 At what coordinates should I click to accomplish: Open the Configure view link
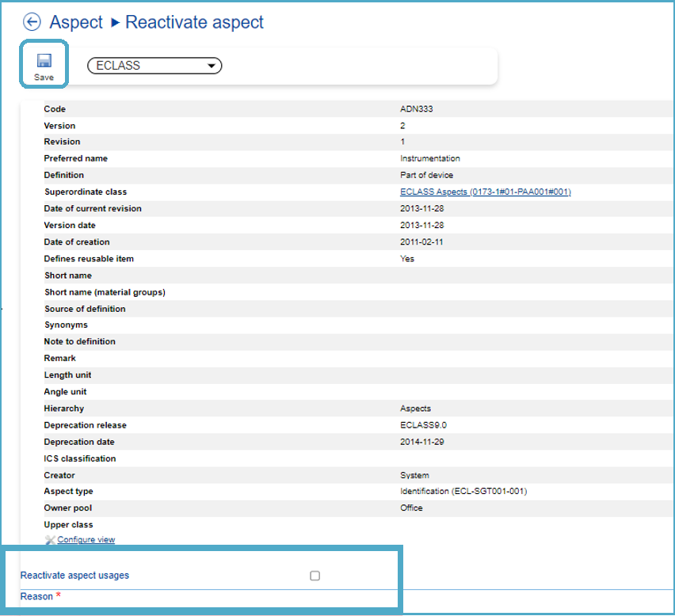click(x=86, y=540)
